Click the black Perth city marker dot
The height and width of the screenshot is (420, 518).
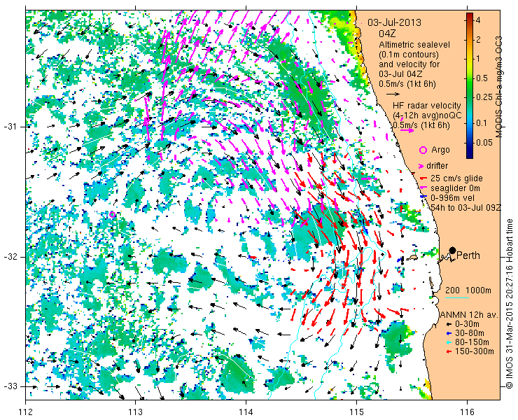pos(453,250)
